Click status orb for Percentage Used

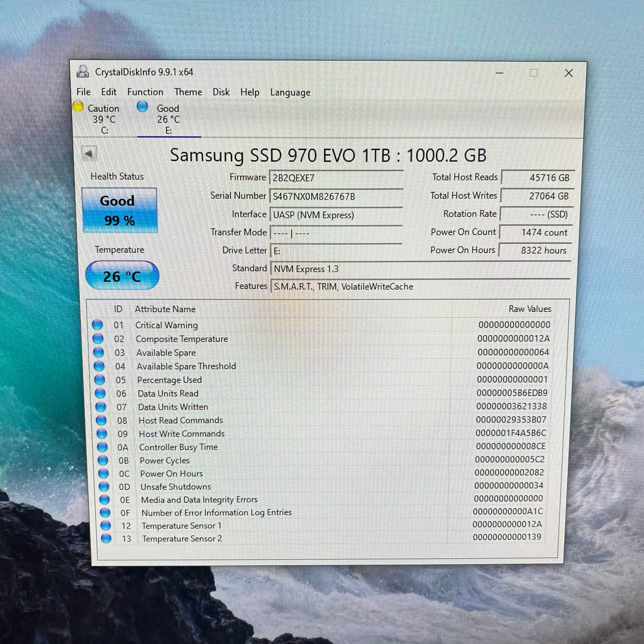pyautogui.click(x=99, y=380)
